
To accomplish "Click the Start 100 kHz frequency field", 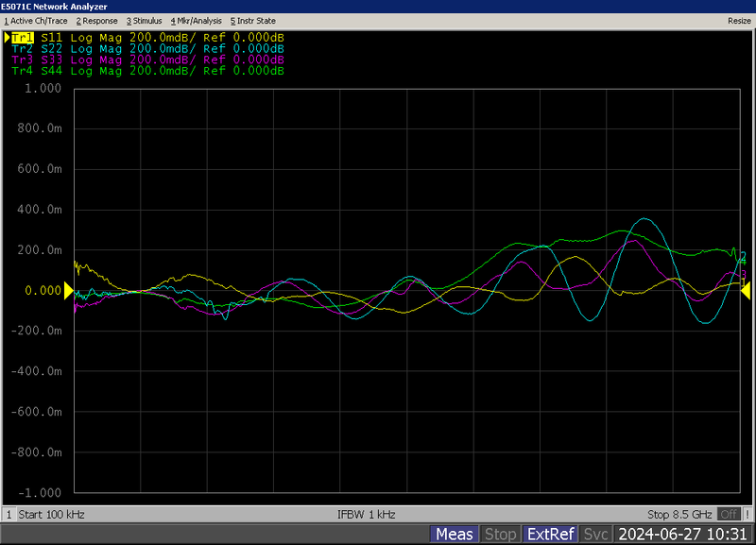I will (51, 515).
